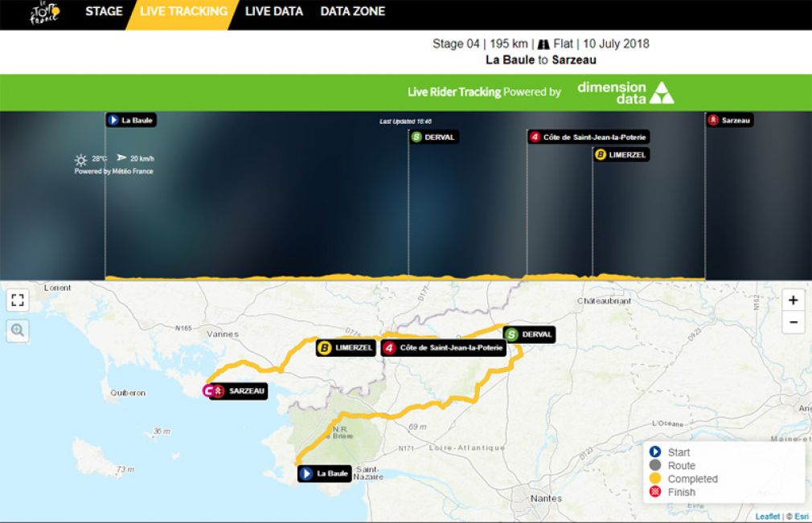Click '10 July 2018' date text
This screenshot has width=812, height=523.
point(617,44)
